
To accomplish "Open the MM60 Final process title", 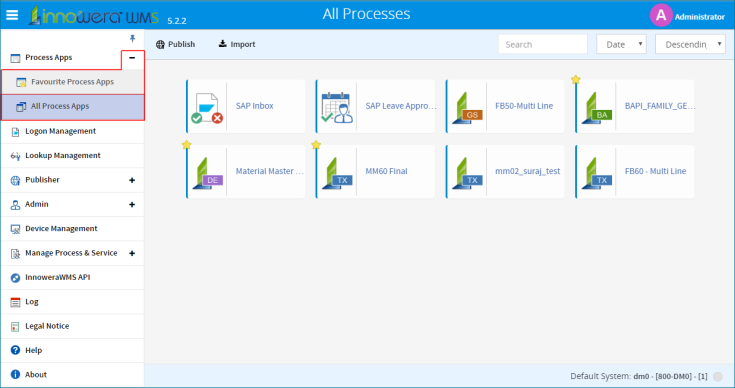I will tap(386, 172).
